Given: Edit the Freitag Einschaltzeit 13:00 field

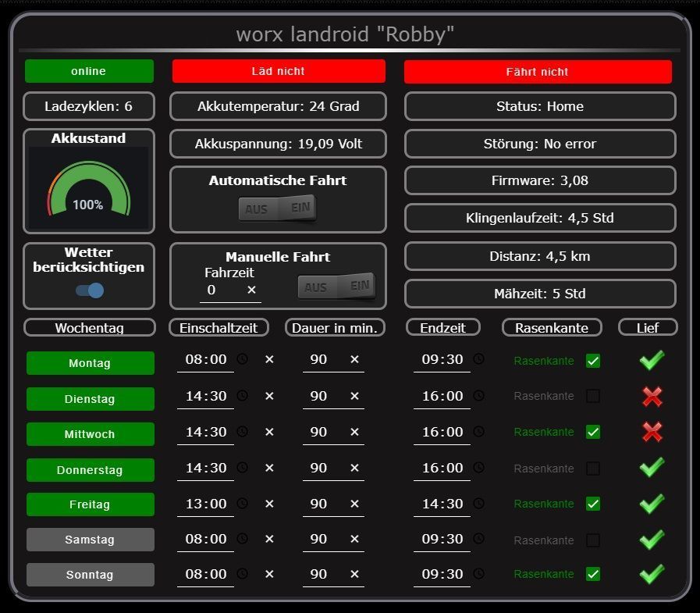Looking at the screenshot, I should click(205, 504).
